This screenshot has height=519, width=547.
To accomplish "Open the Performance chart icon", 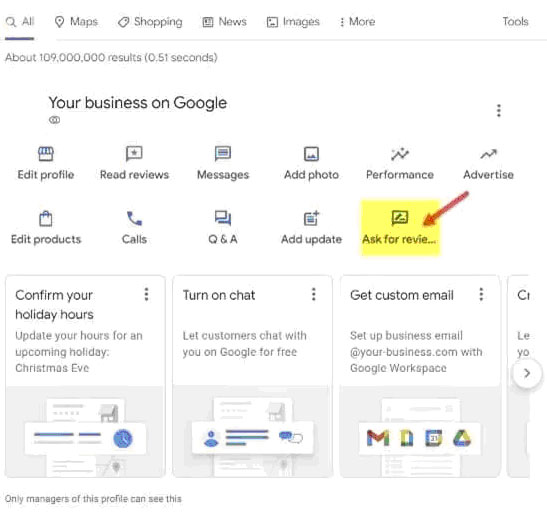I will coord(400,154).
